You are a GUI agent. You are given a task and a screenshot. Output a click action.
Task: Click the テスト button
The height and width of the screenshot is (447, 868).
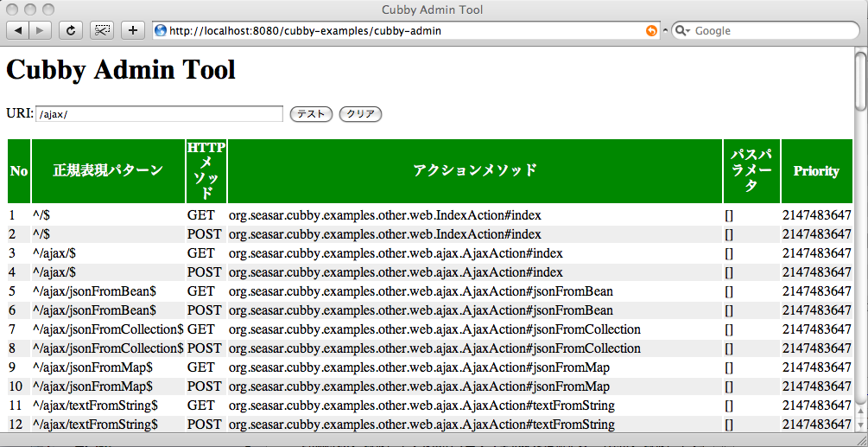[x=311, y=114]
